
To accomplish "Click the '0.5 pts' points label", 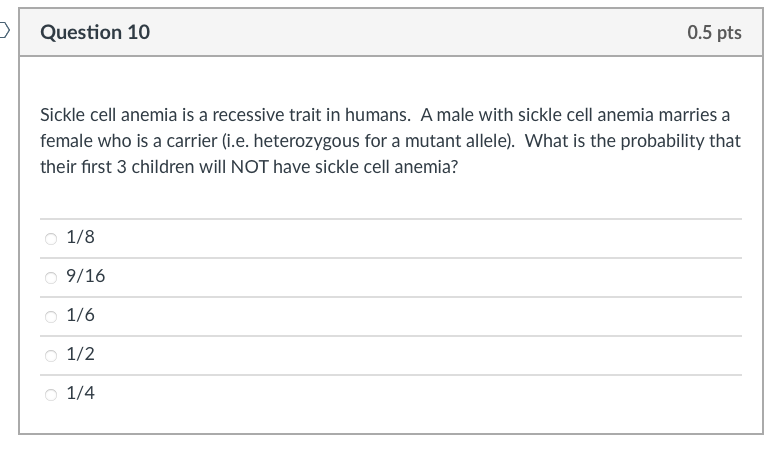I will coord(714,32).
